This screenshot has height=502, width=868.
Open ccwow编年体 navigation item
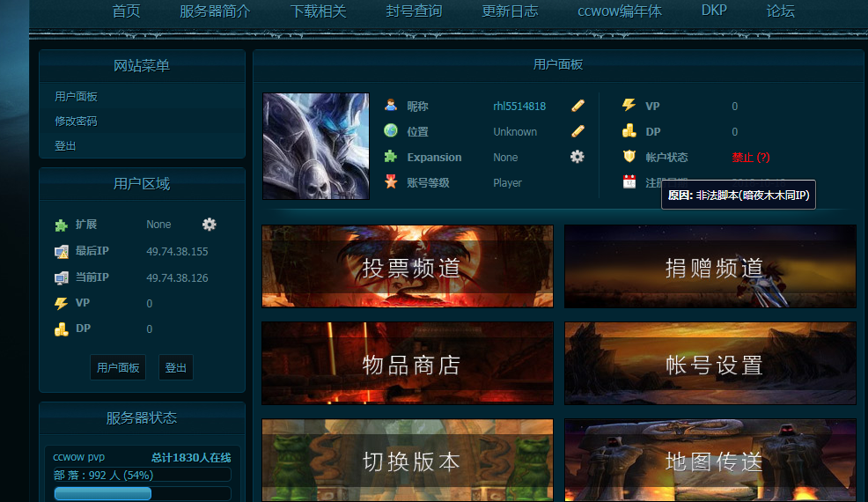click(620, 11)
